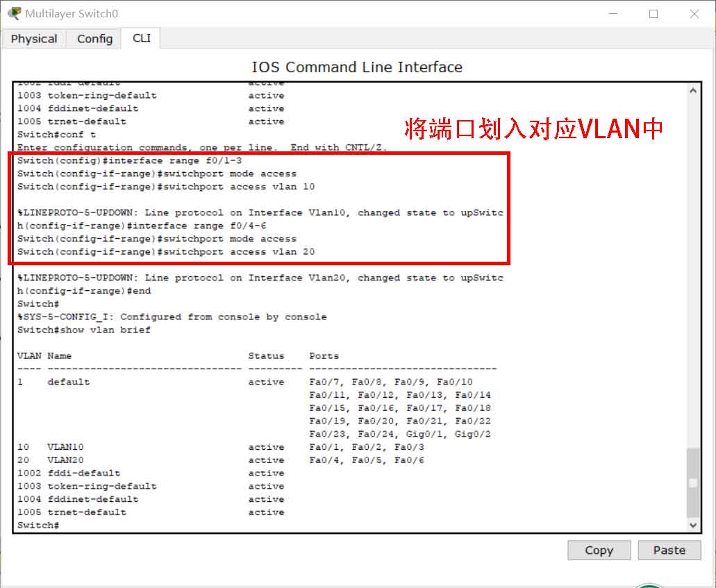Click the 'default' VLAN 1 name
The width and height of the screenshot is (716, 588).
[69, 382]
